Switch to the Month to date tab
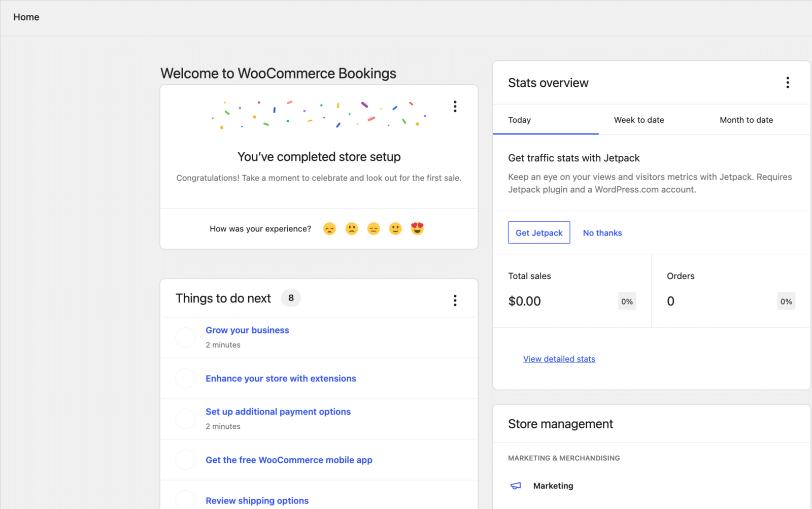Image resolution: width=812 pixels, height=509 pixels. tap(757, 120)
